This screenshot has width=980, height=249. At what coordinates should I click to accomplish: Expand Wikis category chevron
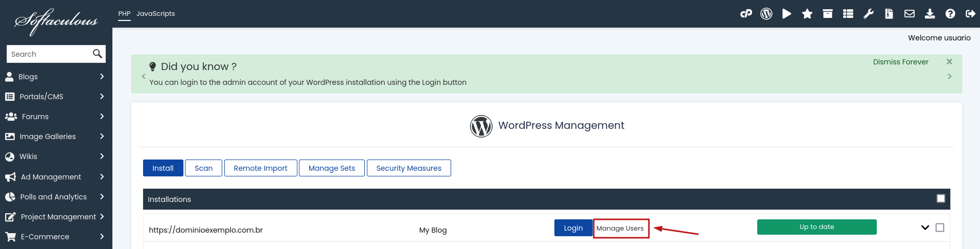click(x=102, y=156)
